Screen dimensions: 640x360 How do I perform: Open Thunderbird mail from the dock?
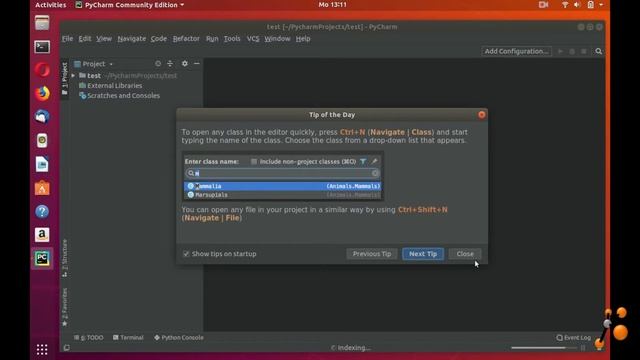click(42, 117)
